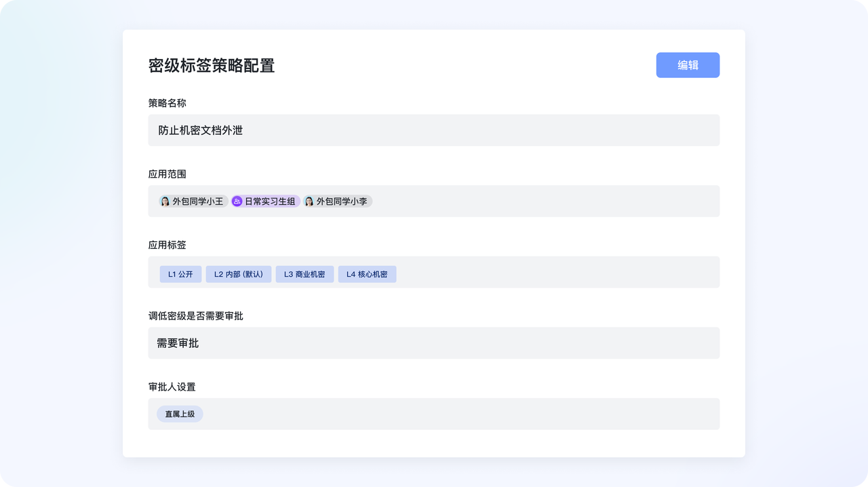
Task: Click empty area of 审批人设置 field
Action: click(461, 414)
